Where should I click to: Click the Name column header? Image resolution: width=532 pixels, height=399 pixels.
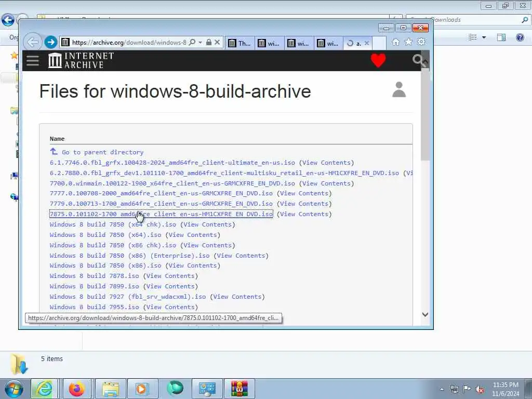[x=57, y=139]
